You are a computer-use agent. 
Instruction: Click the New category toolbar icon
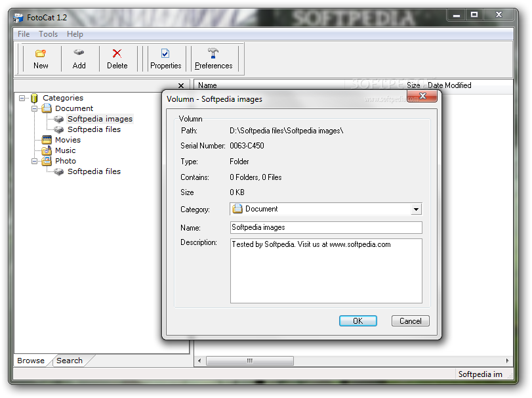click(41, 53)
